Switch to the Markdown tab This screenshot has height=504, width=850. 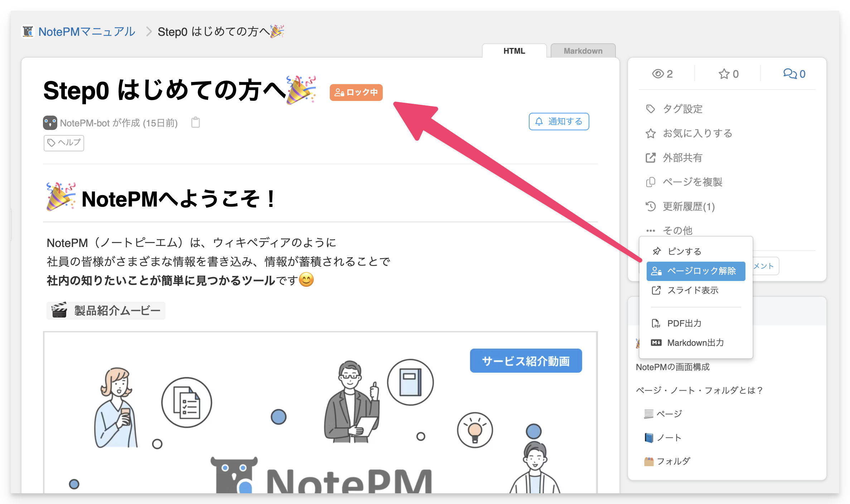583,51
